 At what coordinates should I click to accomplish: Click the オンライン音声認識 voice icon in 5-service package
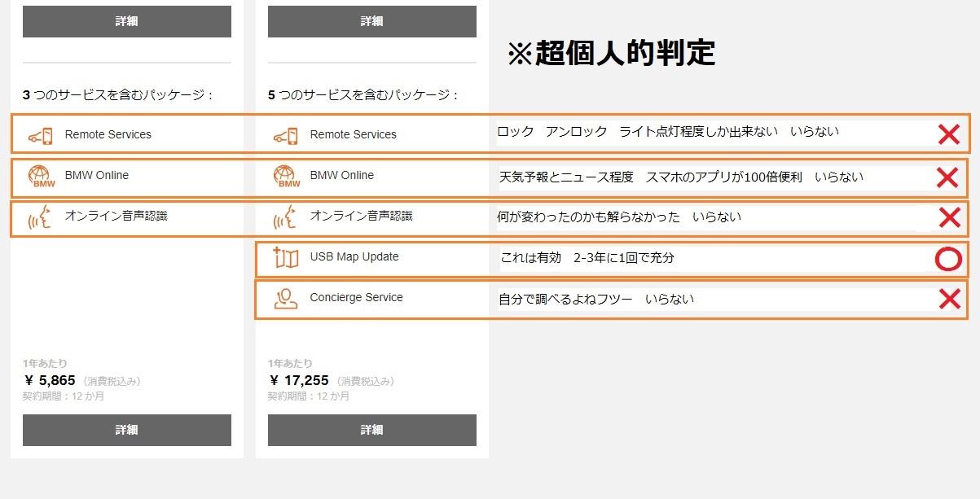pos(285,217)
